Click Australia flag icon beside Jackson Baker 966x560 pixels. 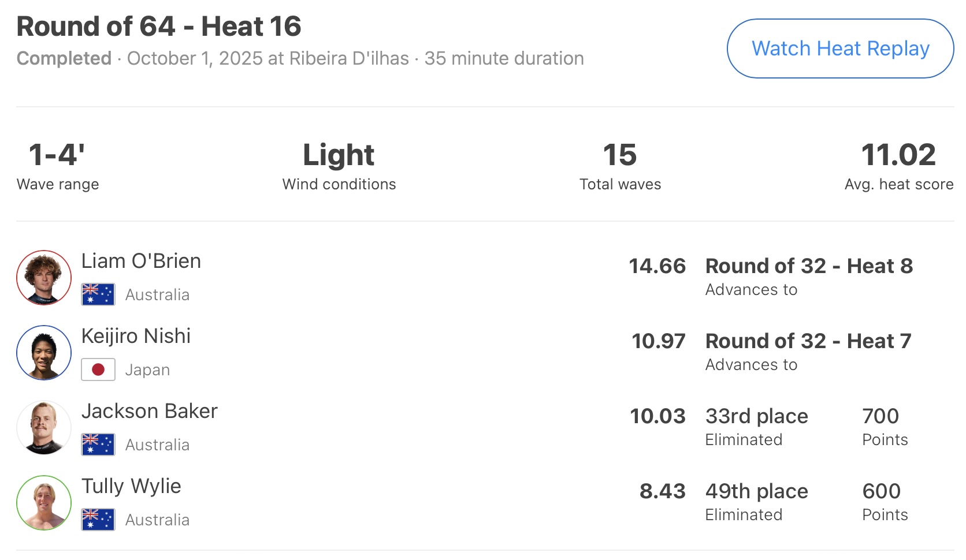[x=98, y=445]
